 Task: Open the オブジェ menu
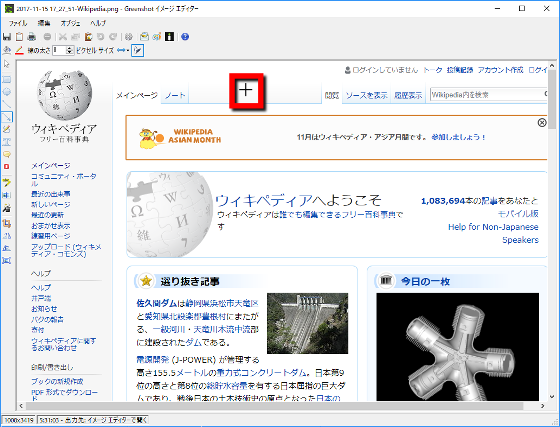click(70, 23)
